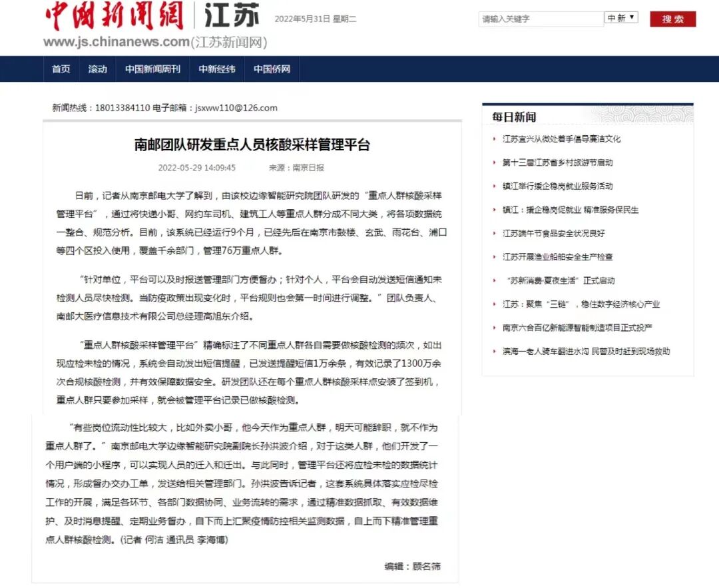The image size is (719, 588).
Task: Click 滨海一老人骑车翻进水沟 news link
Action: [586, 351]
